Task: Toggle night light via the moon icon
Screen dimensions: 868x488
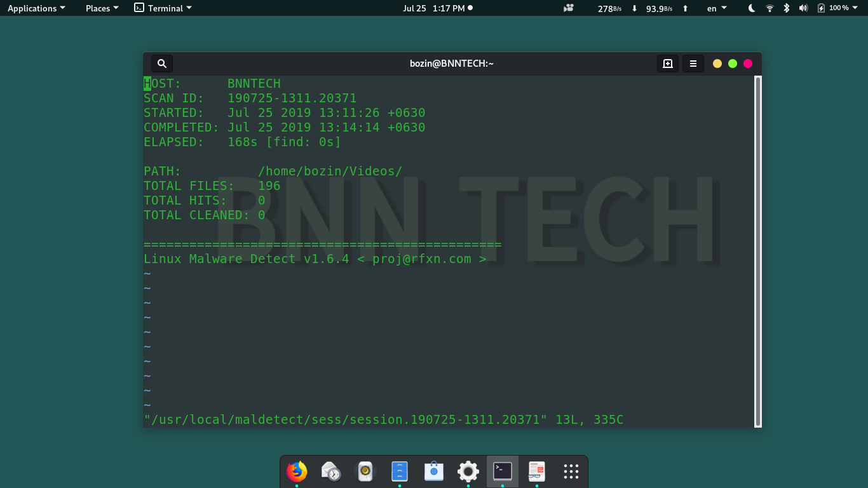Action: pyautogui.click(x=750, y=8)
